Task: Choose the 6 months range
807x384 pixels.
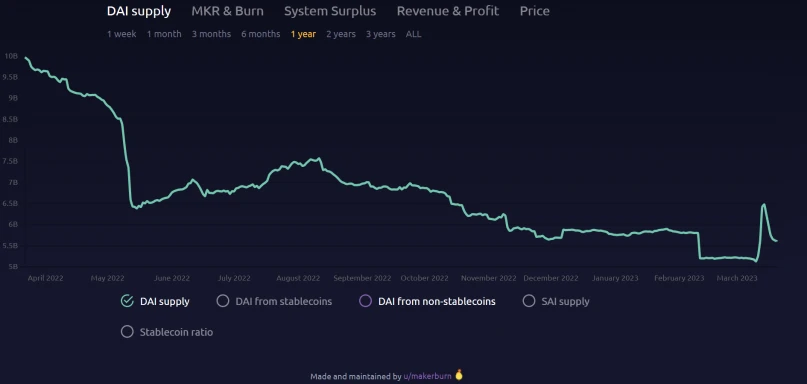Action: pos(261,34)
